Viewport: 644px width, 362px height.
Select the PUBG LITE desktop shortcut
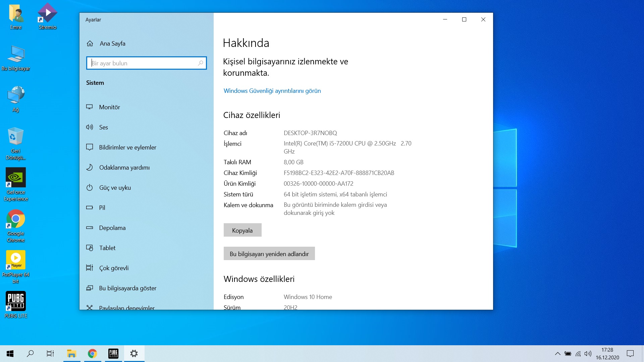coord(16,305)
